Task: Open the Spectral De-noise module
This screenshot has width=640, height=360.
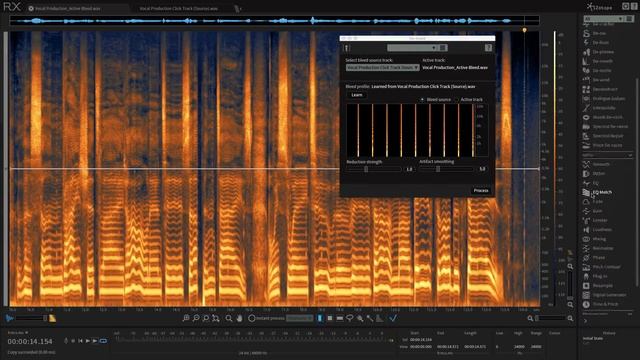Action: tap(610, 127)
